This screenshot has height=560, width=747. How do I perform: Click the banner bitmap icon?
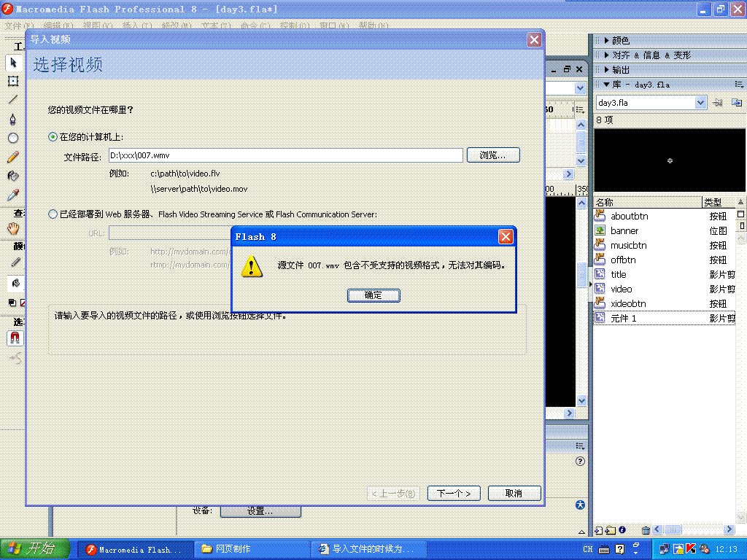[x=600, y=230]
